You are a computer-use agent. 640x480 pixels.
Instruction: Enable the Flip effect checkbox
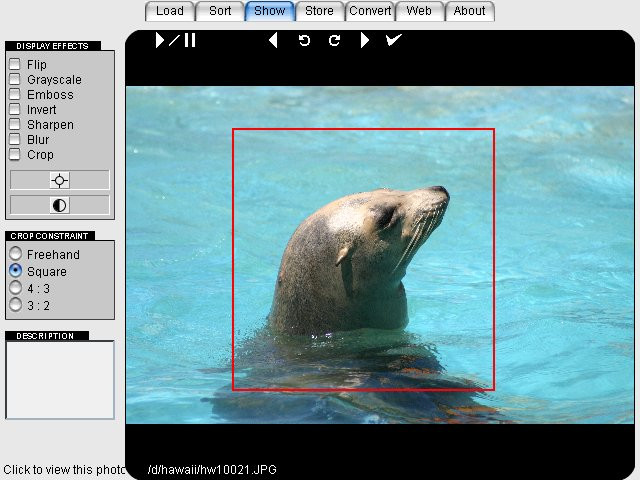point(15,64)
